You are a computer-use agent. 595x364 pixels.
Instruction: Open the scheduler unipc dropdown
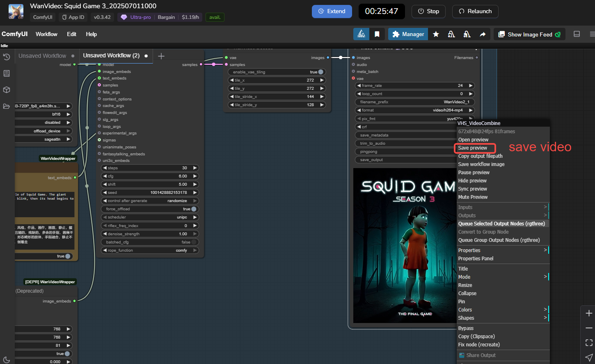pyautogui.click(x=150, y=217)
